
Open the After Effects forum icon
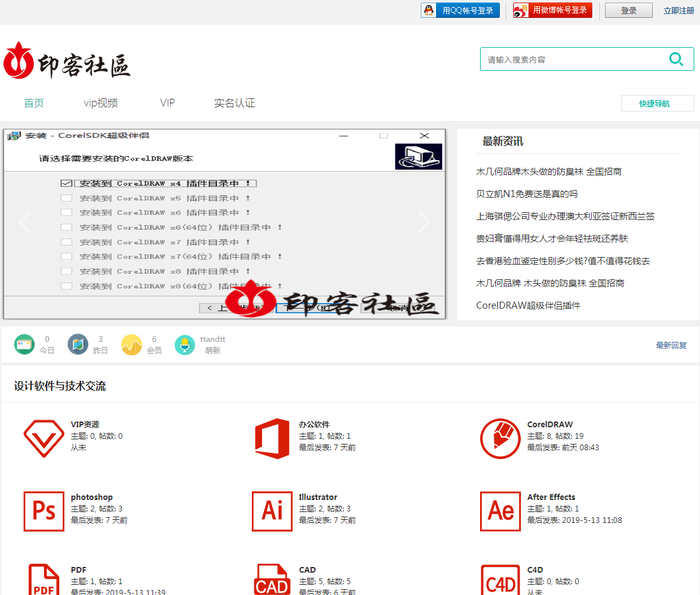click(x=500, y=511)
